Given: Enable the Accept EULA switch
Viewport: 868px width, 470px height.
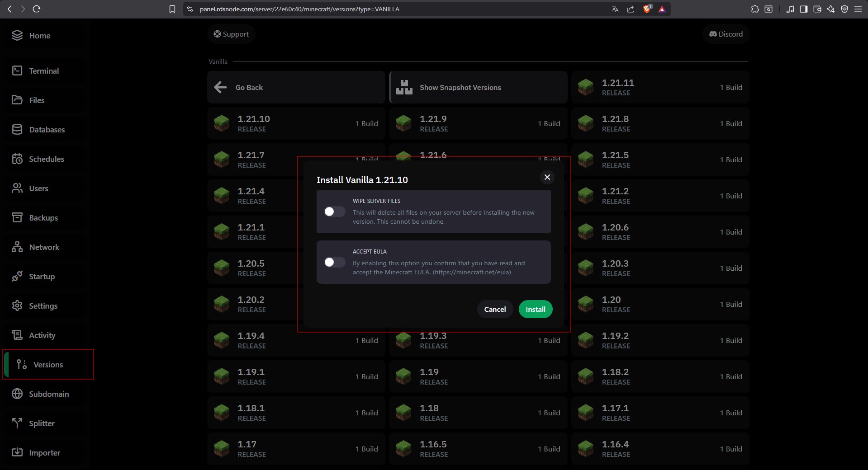Looking at the screenshot, I should tap(335, 262).
